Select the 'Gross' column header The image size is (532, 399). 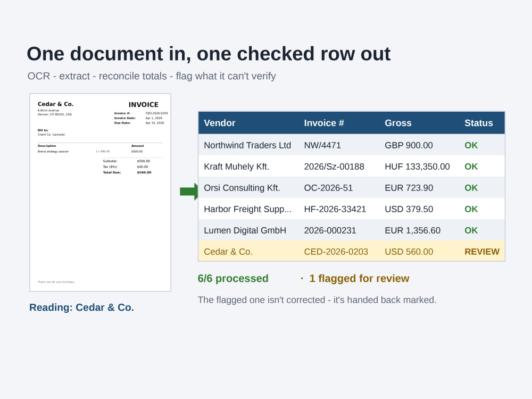coord(398,123)
